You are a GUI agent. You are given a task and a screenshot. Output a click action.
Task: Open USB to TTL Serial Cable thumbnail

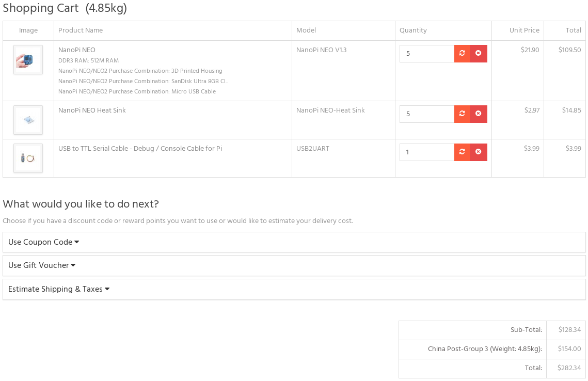28,158
